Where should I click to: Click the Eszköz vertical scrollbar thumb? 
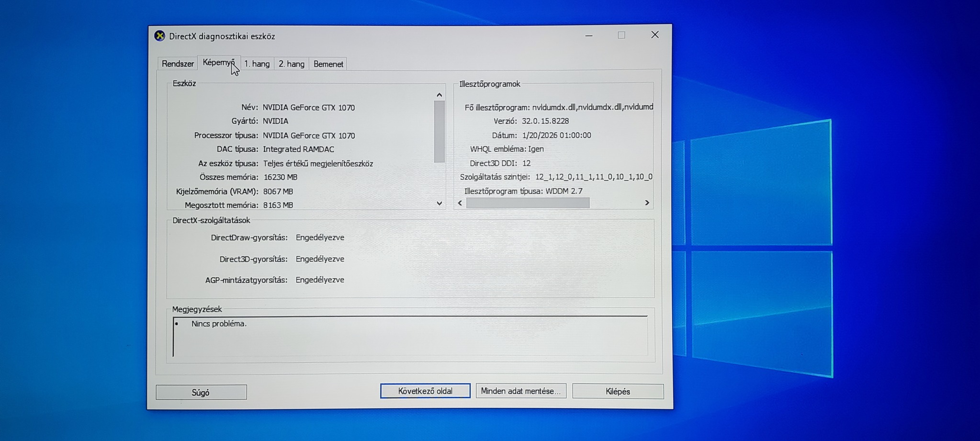(439, 132)
